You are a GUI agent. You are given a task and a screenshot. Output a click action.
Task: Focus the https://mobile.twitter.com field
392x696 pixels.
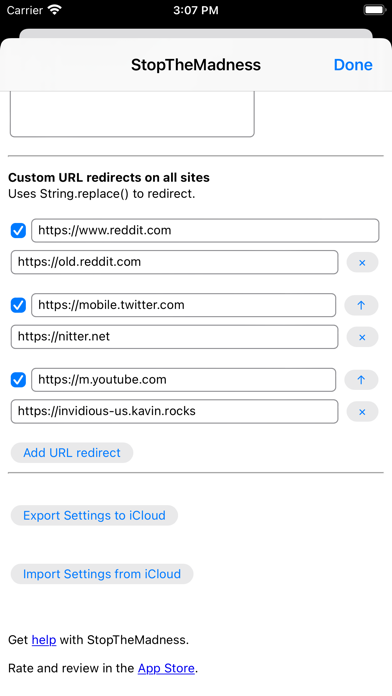tap(183, 305)
